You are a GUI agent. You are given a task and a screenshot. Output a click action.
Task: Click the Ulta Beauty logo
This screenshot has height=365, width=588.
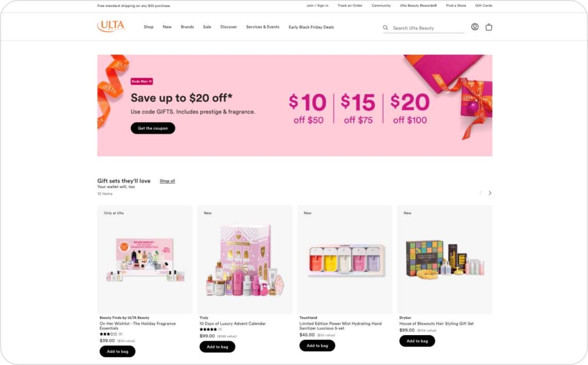tap(111, 26)
